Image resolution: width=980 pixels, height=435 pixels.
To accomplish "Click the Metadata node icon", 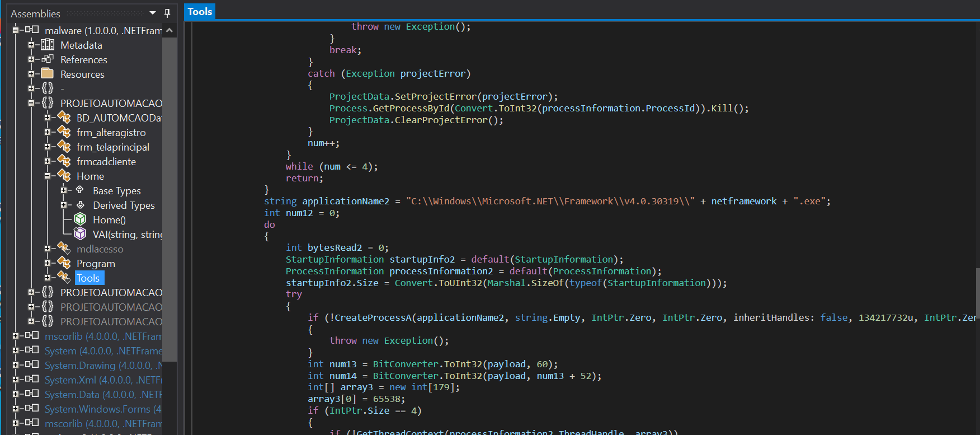I will 48,45.
